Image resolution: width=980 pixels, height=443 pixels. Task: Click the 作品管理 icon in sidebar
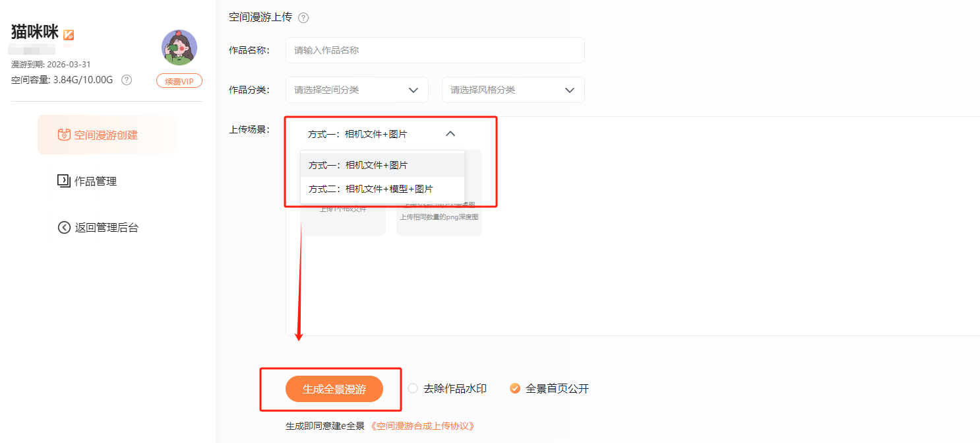click(64, 181)
